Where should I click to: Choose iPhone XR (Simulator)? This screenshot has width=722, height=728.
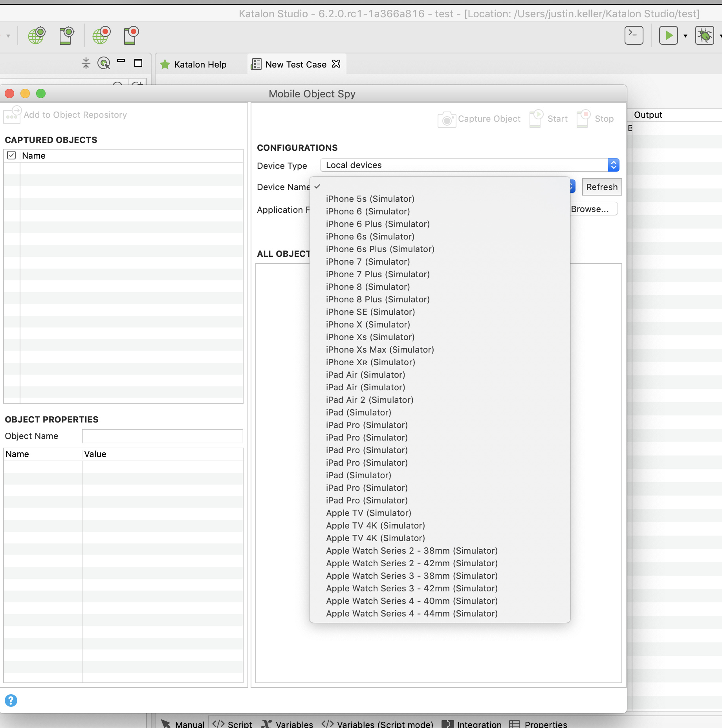(x=440, y=362)
